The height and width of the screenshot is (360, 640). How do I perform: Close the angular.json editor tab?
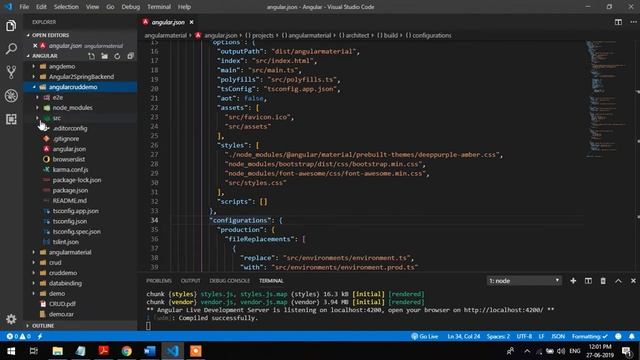point(191,22)
